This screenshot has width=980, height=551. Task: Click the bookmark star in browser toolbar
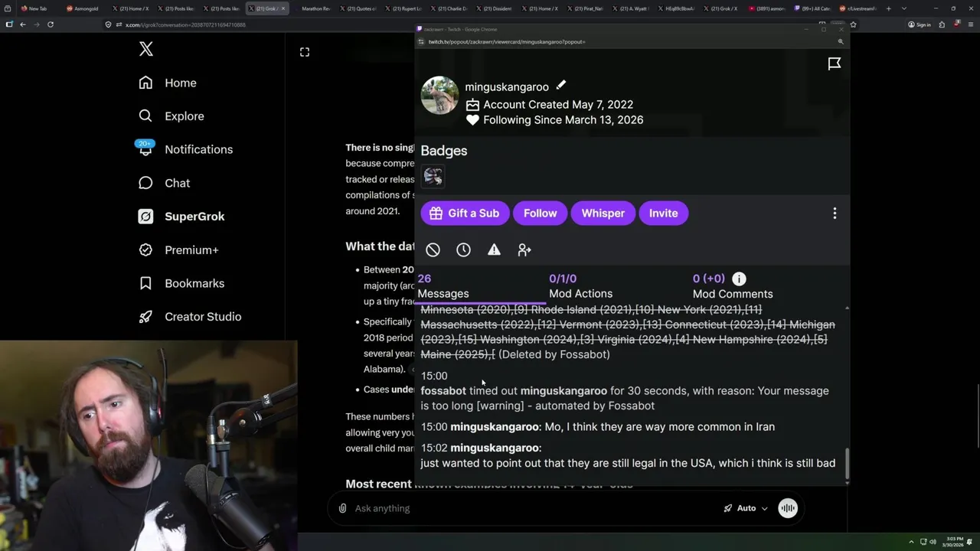tap(853, 24)
